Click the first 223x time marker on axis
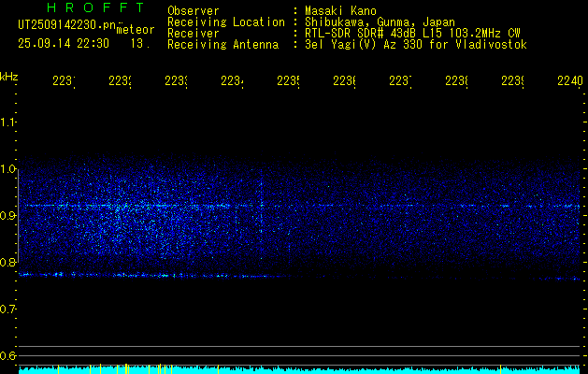The height and width of the screenshot is (374, 588). pos(64,80)
